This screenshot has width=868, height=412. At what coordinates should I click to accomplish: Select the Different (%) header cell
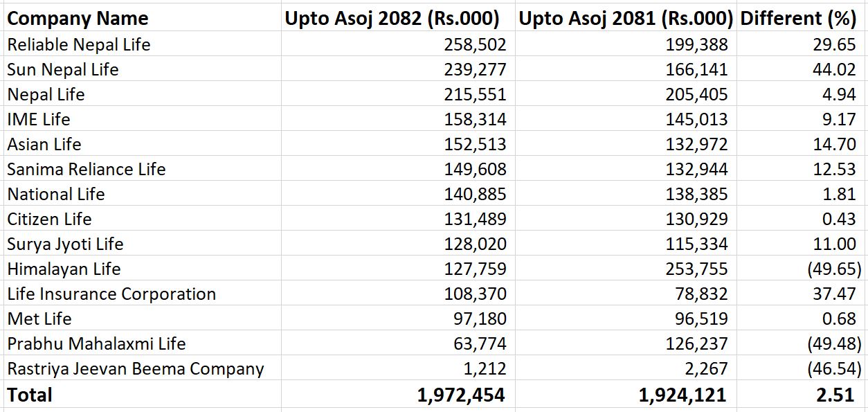(x=798, y=19)
